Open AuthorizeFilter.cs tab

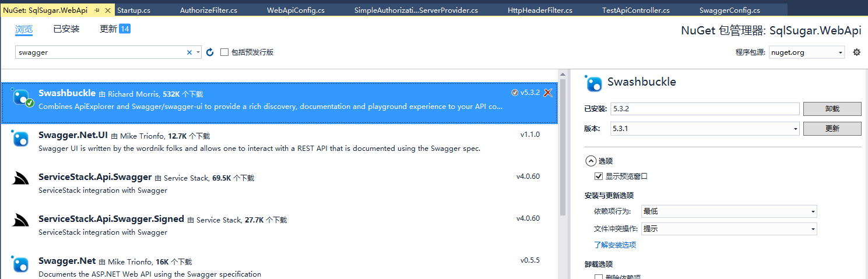[209, 10]
